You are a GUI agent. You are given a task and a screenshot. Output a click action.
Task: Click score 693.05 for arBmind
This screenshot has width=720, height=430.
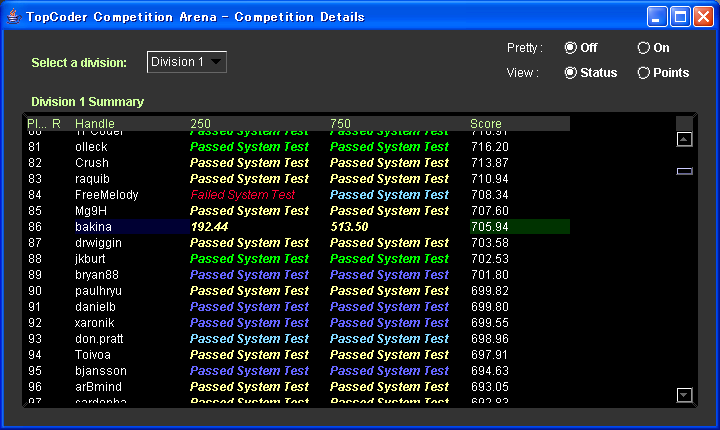[489, 387]
